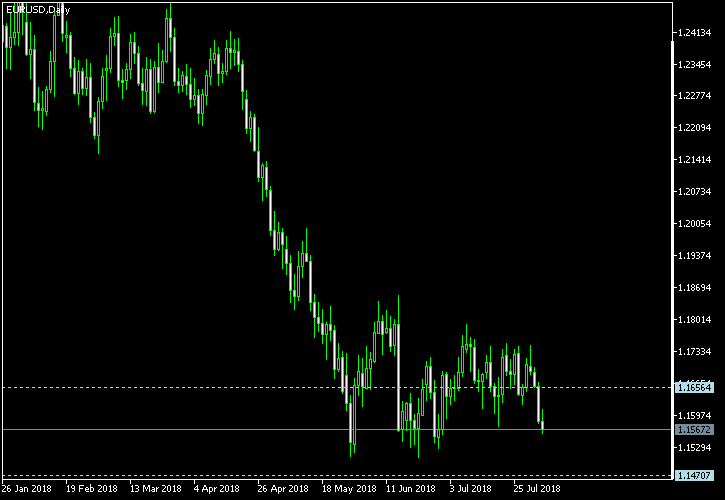Select the 1.16564 price level label
The image size is (725, 500).
tap(694, 387)
